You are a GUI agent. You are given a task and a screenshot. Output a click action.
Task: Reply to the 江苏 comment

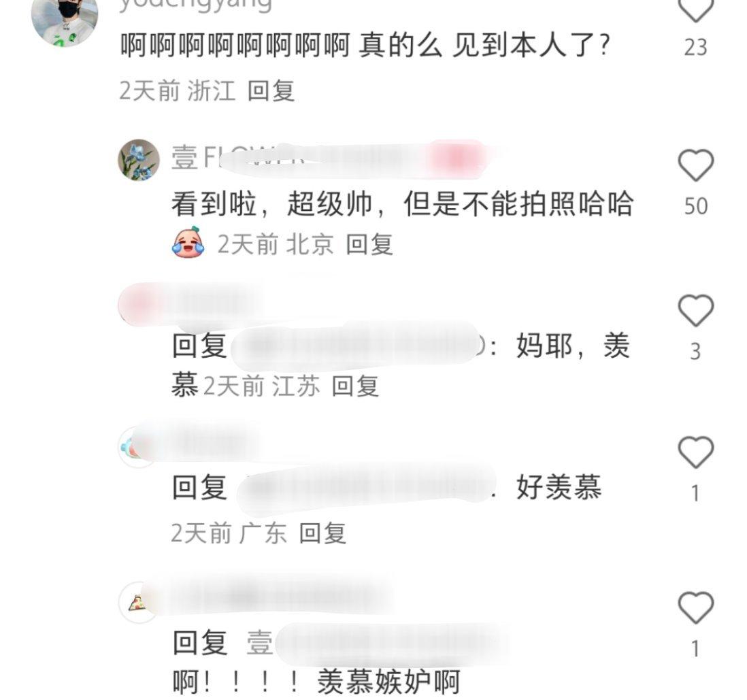pyautogui.click(x=355, y=386)
